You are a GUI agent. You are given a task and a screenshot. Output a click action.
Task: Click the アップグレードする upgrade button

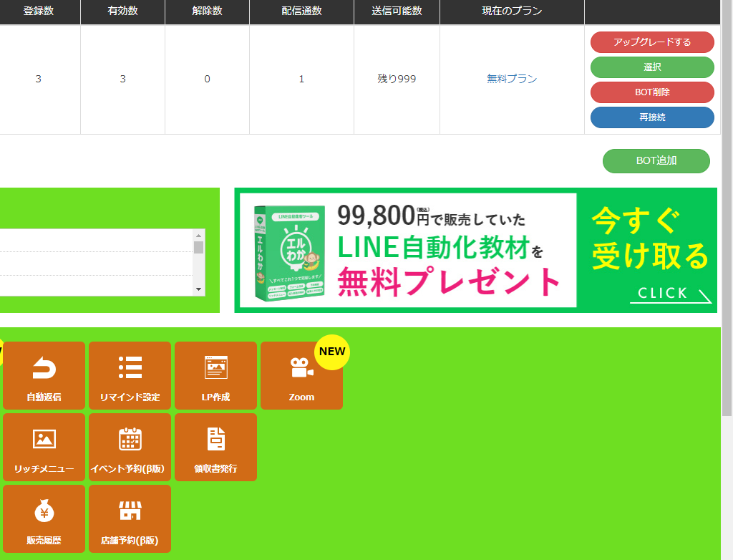[652, 42]
